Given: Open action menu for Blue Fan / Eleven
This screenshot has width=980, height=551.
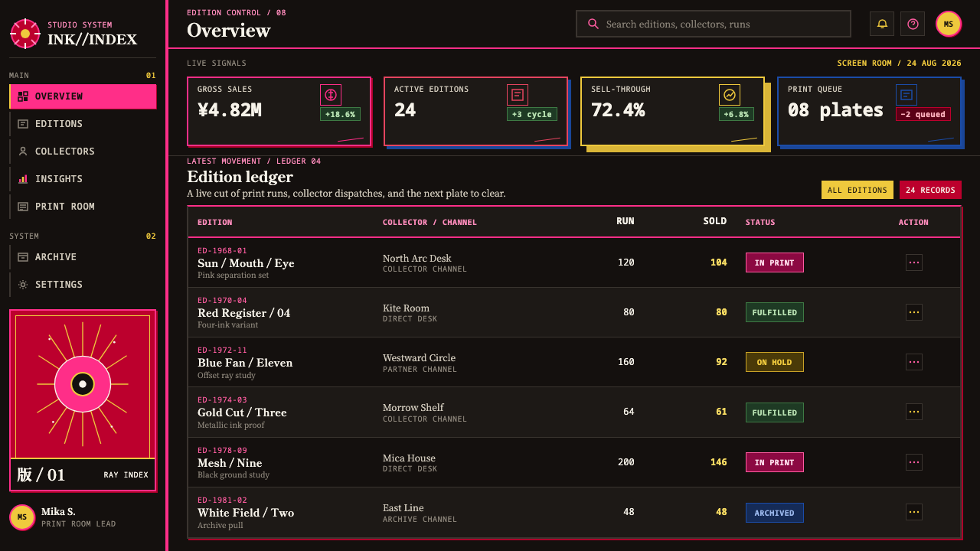Looking at the screenshot, I should coord(914,362).
